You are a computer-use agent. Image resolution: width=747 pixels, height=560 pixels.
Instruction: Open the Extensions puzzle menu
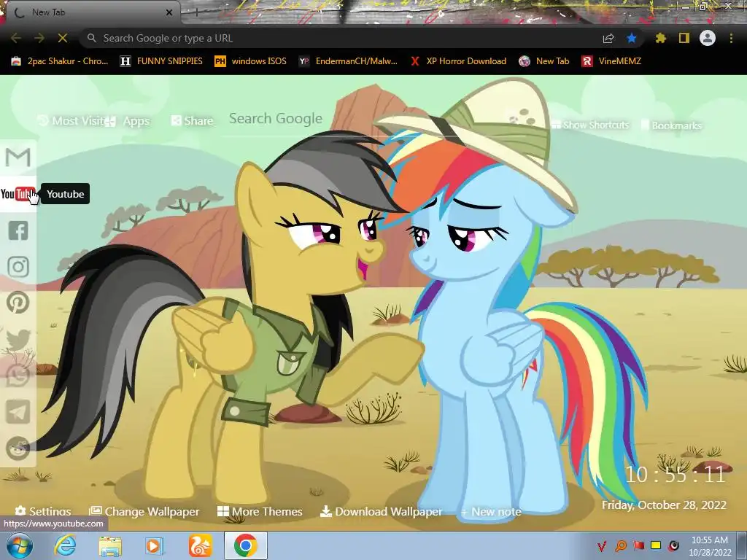(x=661, y=38)
